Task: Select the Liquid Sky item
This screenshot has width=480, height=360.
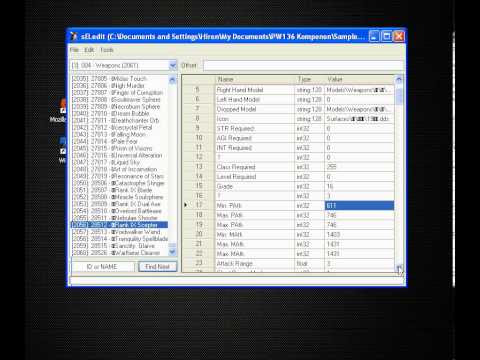Action: [119, 162]
